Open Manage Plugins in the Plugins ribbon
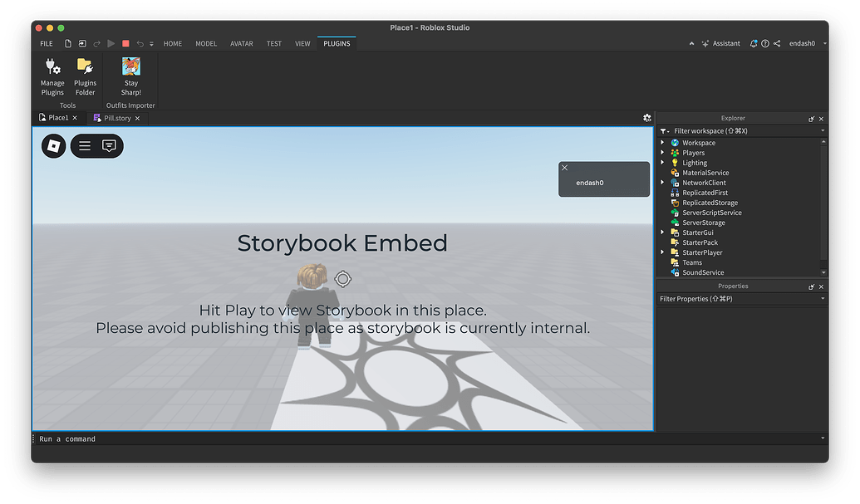Screen dimensions: 860x504 point(52,76)
